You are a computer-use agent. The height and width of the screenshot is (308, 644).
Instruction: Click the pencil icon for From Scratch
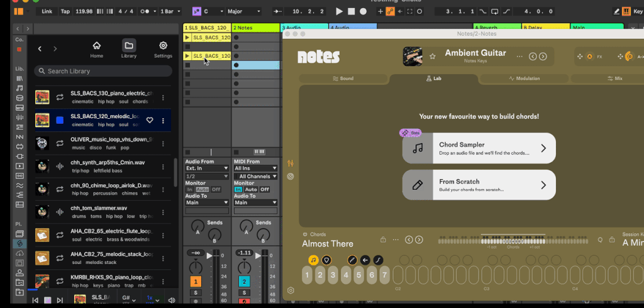[418, 185]
